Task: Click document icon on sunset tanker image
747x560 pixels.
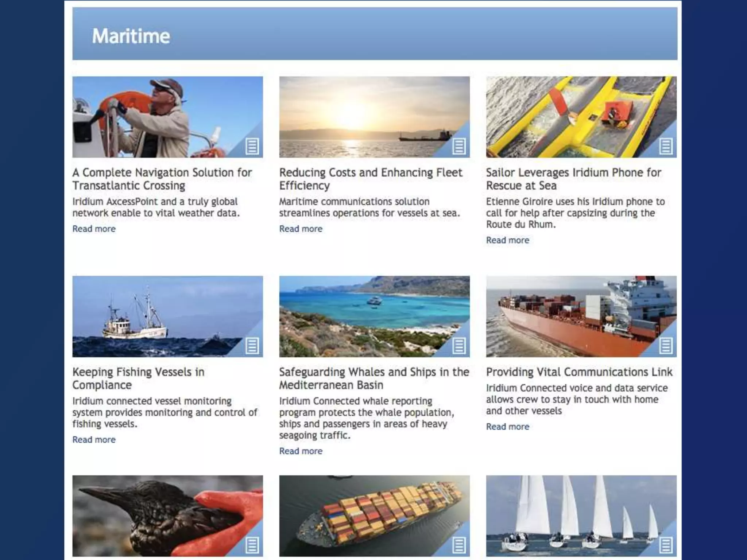Action: click(459, 146)
